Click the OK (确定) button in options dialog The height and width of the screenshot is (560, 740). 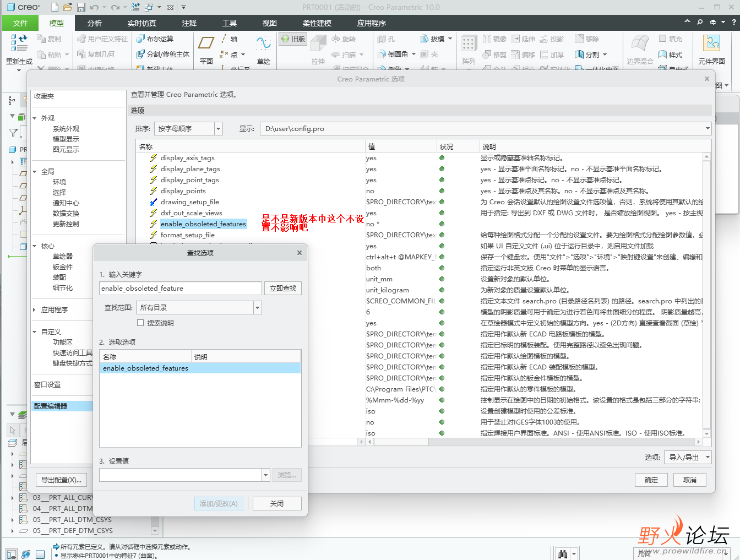(x=651, y=480)
